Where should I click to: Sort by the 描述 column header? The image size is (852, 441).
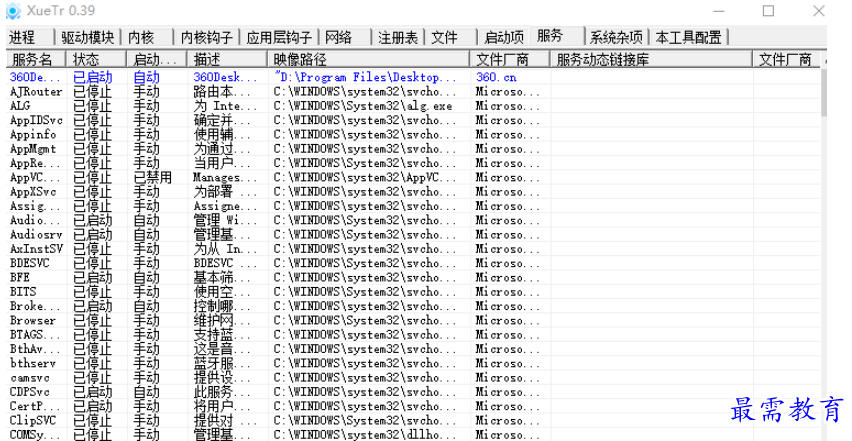[x=227, y=59]
